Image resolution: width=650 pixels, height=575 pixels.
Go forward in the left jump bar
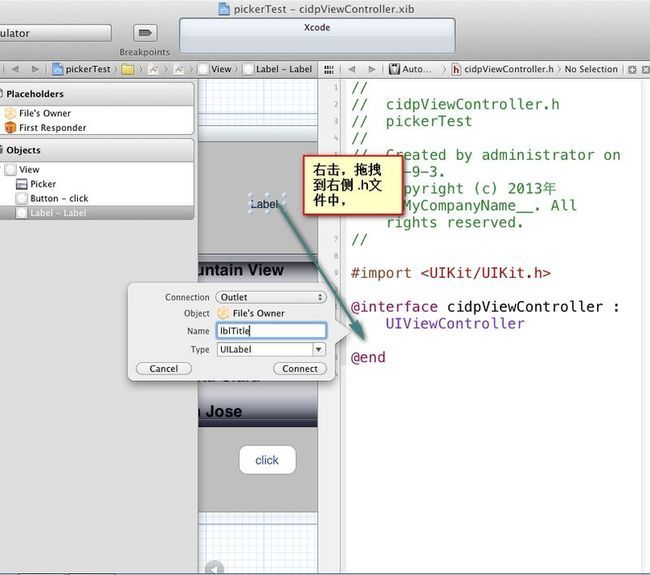click(x=35, y=69)
